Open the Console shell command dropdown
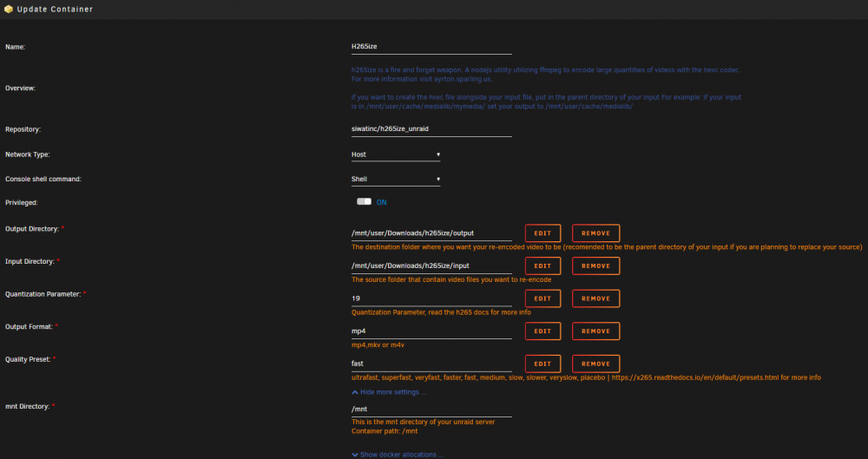868x459 pixels. [x=396, y=179]
